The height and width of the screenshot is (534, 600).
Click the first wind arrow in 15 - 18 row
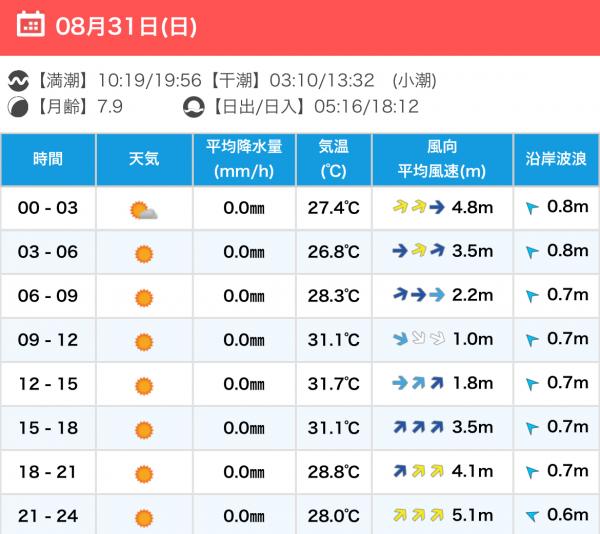400,427
